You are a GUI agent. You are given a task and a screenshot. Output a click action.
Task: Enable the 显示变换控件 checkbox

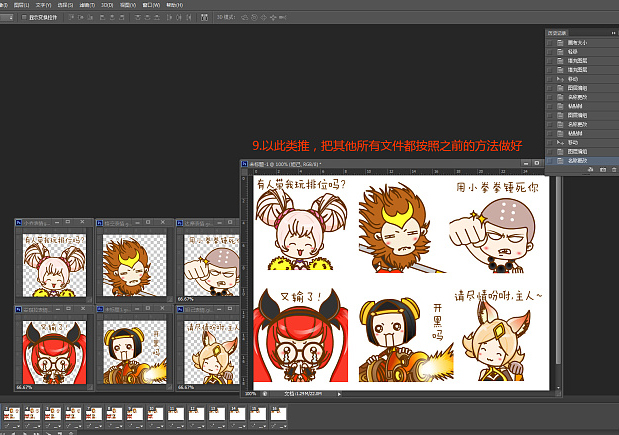[24, 17]
